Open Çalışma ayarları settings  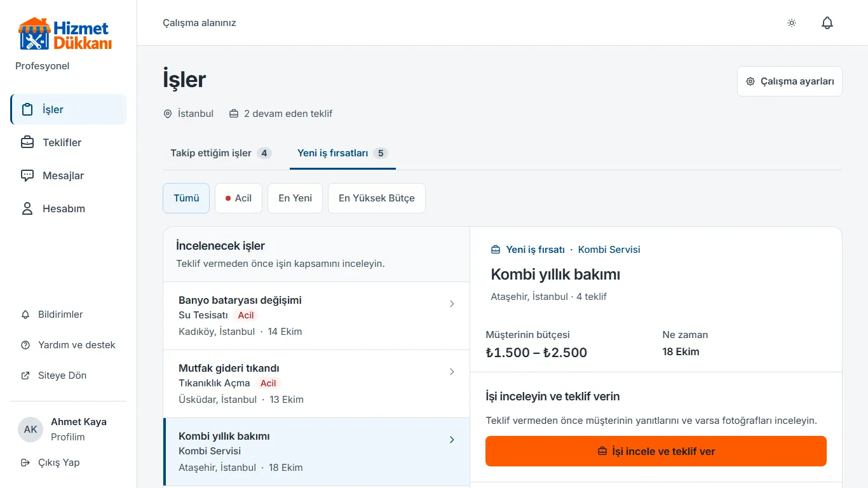pyautogui.click(x=790, y=81)
